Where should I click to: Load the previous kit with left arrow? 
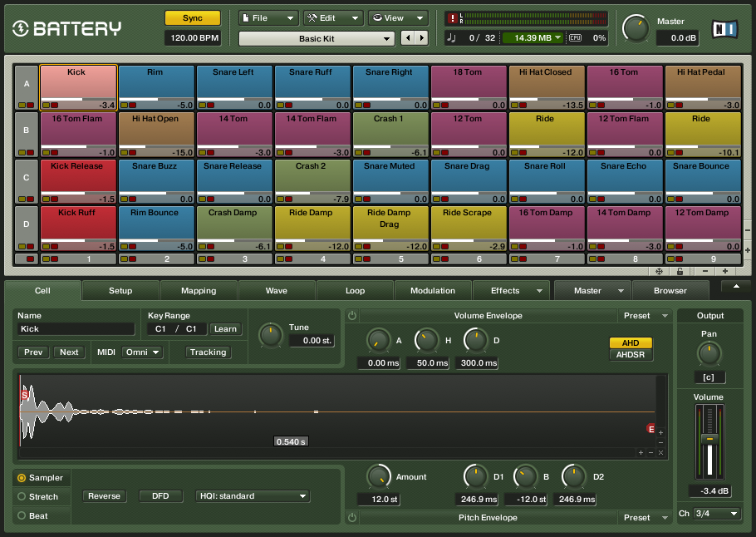[x=408, y=38]
